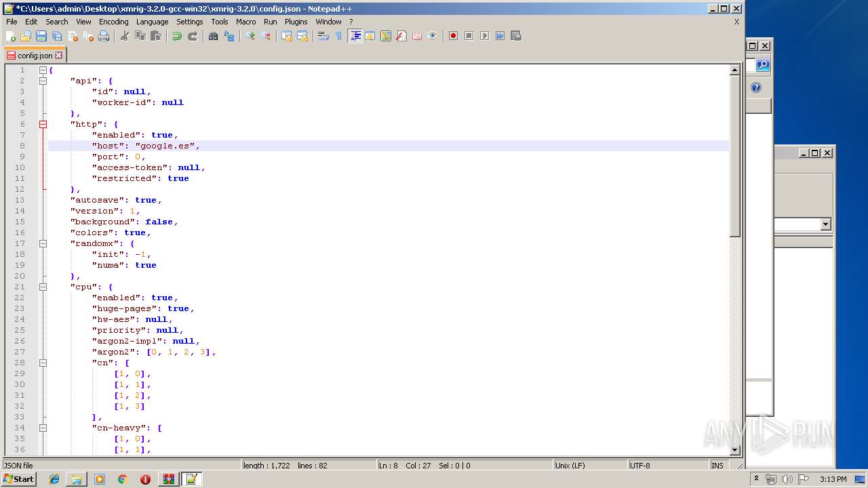868x488 pixels.
Task: Click the Zoom Out toolbar icon
Action: 265,36
